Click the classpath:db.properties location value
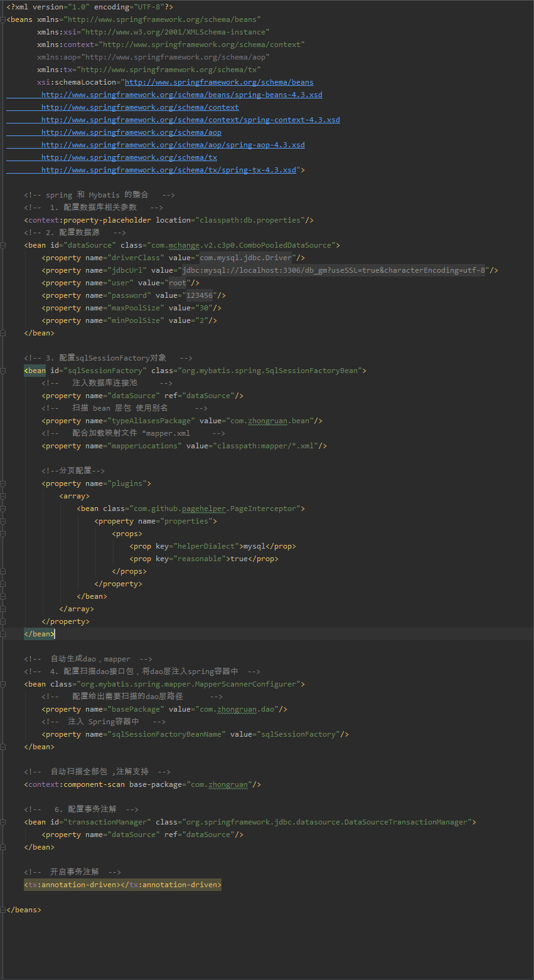The width and height of the screenshot is (534, 980). coord(252,220)
